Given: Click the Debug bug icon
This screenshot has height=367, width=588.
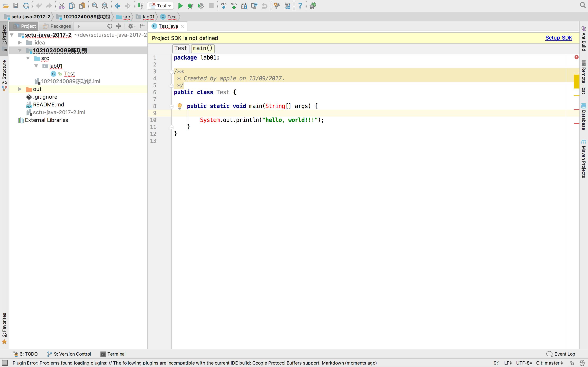Looking at the screenshot, I should click(x=190, y=6).
